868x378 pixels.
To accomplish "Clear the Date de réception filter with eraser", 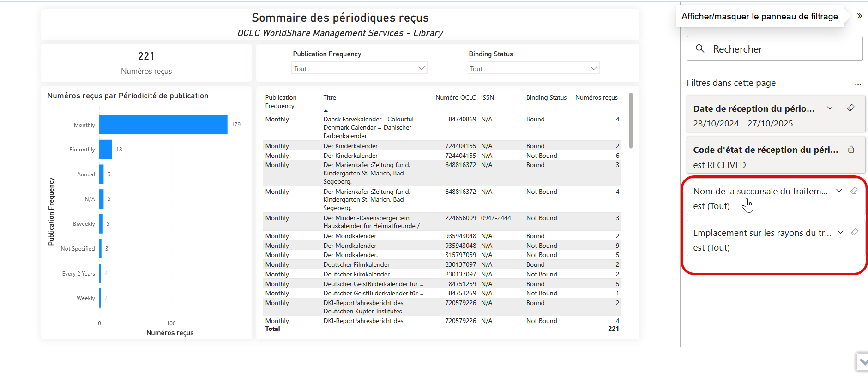I will click(x=851, y=108).
